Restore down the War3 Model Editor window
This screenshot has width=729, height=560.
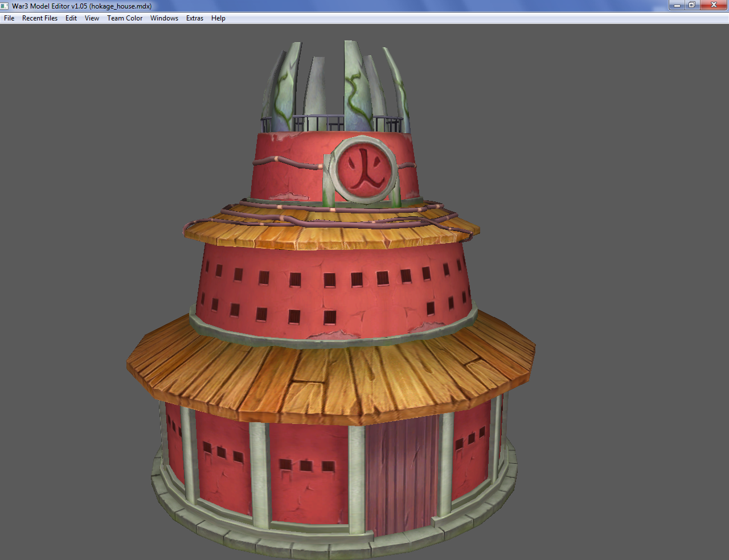point(692,5)
